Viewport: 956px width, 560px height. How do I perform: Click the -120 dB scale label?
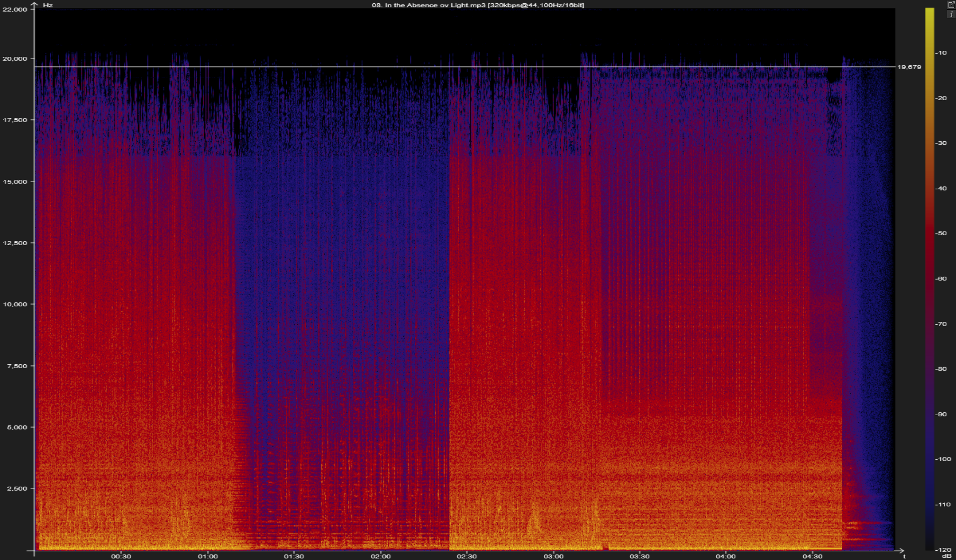click(942, 550)
